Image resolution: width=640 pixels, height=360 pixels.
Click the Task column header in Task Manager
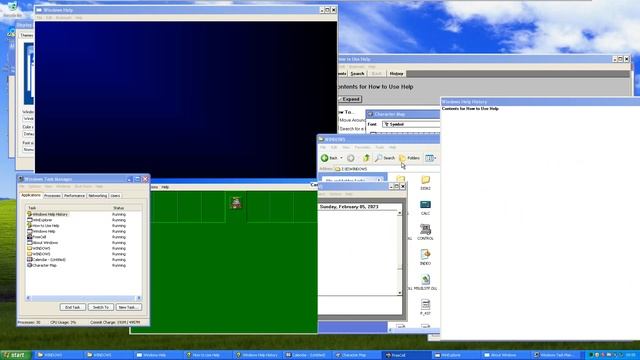coord(68,208)
